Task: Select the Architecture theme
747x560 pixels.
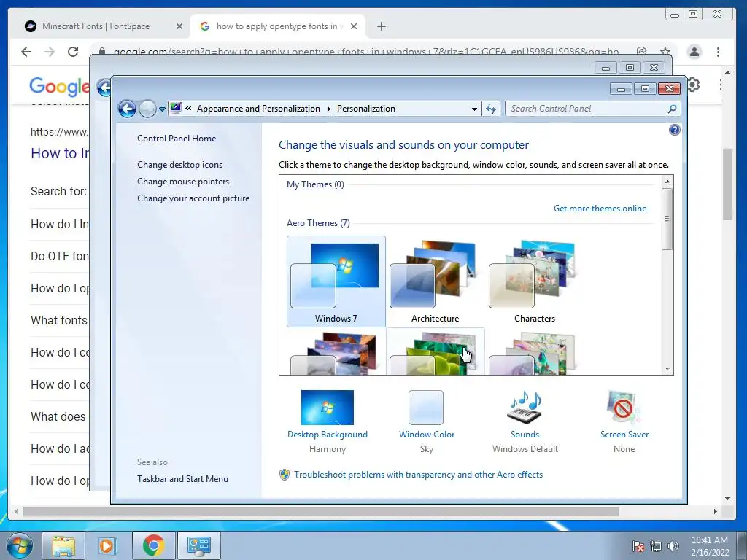Action: pyautogui.click(x=435, y=281)
